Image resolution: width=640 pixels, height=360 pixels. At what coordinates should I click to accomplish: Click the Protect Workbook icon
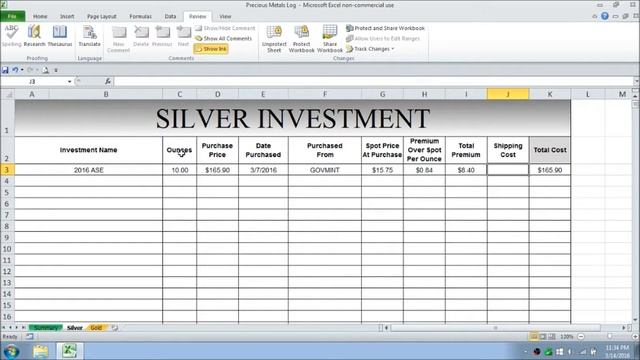tap(302, 39)
